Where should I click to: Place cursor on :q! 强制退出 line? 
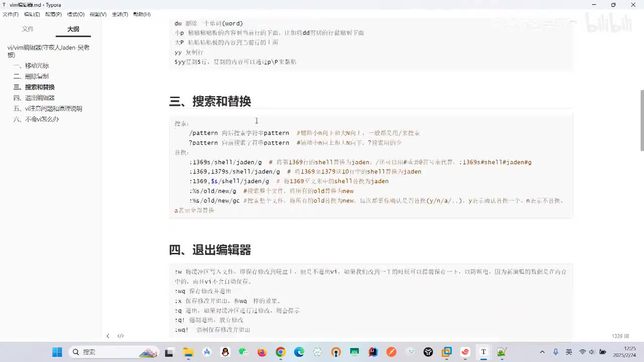coord(209,320)
